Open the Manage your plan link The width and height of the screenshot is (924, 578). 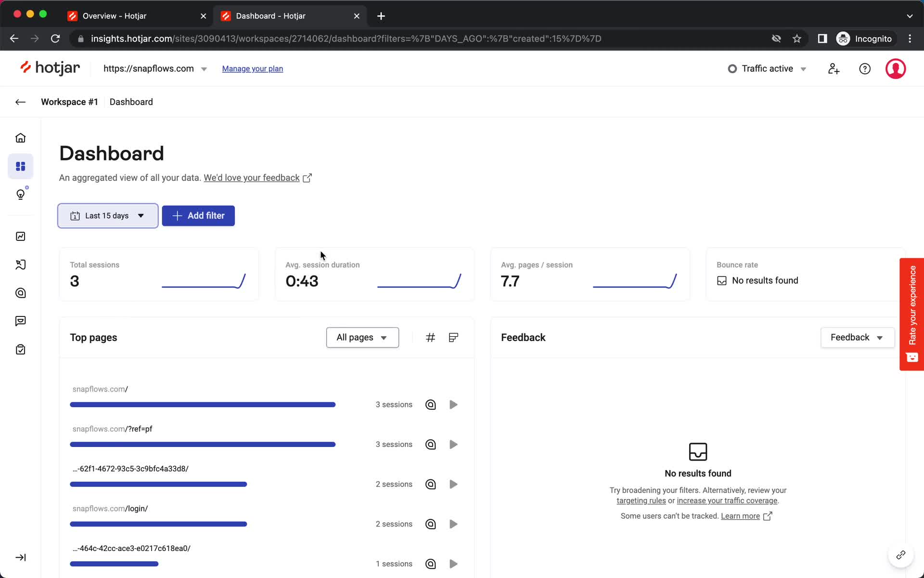(x=252, y=69)
